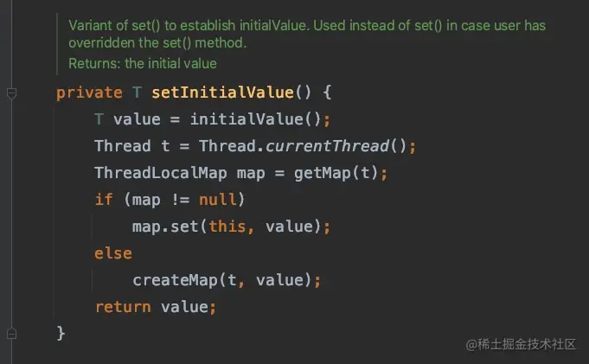Collapse the setInitialValue method fold marker
589x364 pixels.
(x=12, y=93)
